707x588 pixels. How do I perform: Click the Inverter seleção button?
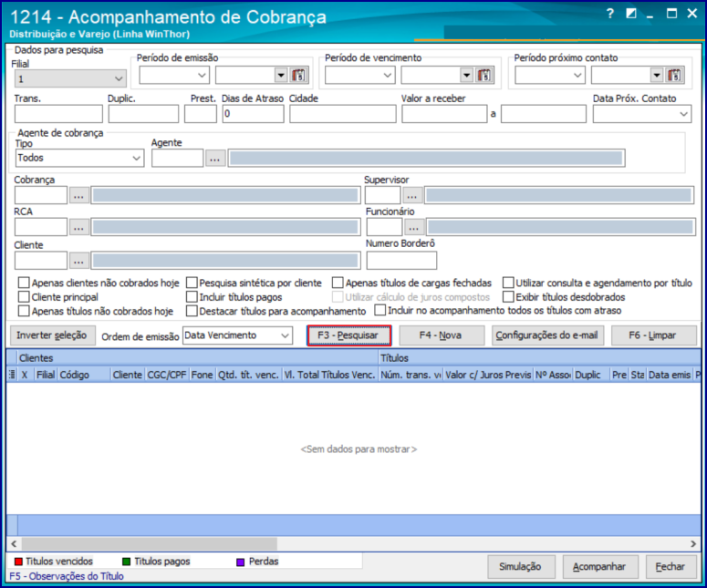click(52, 335)
